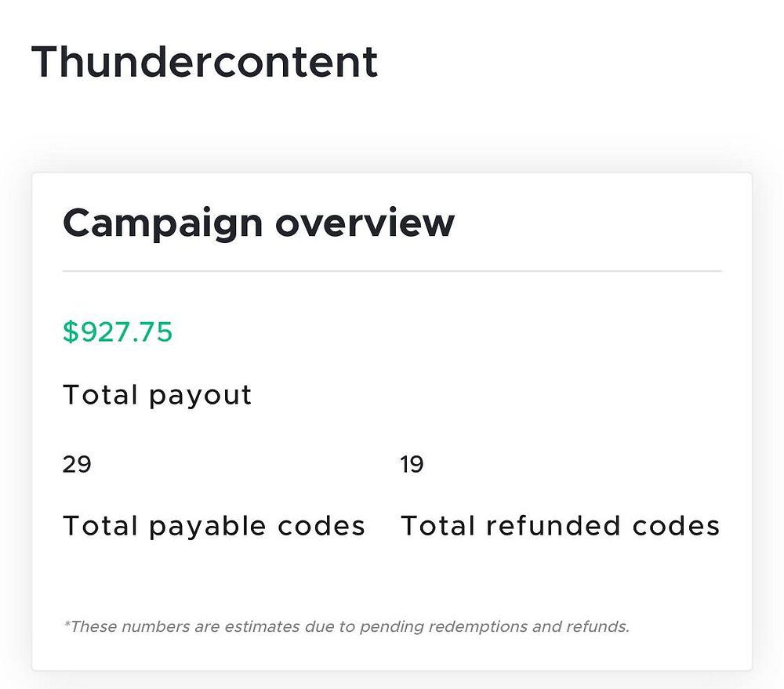Select the number 19 refunded codes count
This screenshot has width=784, height=689.
(x=412, y=465)
